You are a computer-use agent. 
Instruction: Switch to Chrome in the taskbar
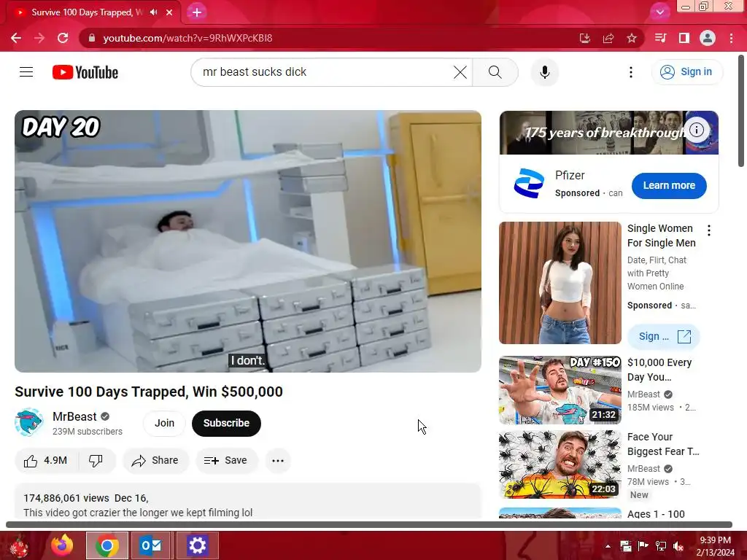tap(107, 545)
